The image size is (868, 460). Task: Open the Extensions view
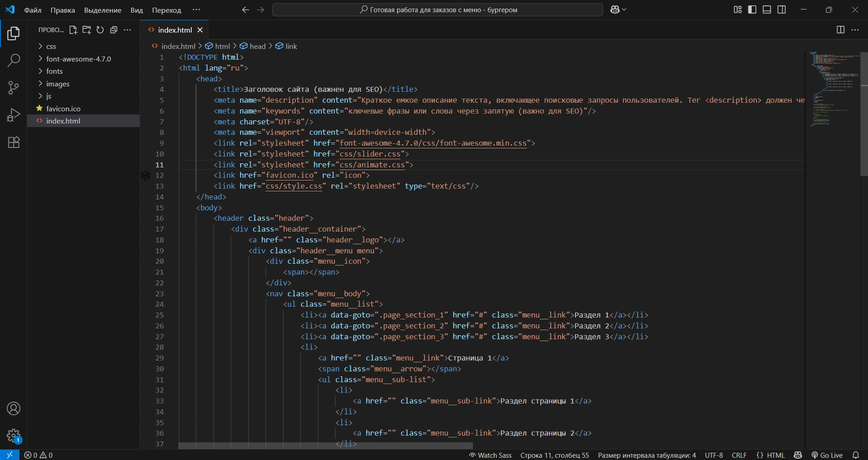(x=14, y=142)
